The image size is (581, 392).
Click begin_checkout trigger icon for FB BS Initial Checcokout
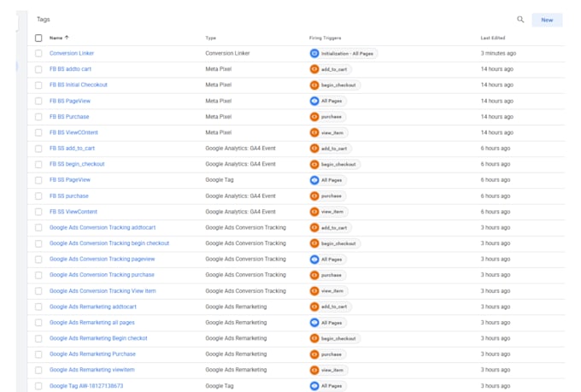314,85
